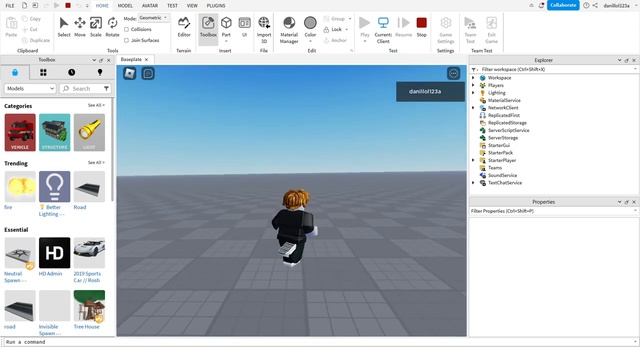
Task: Enable the Collisions checkbox
Action: click(127, 29)
